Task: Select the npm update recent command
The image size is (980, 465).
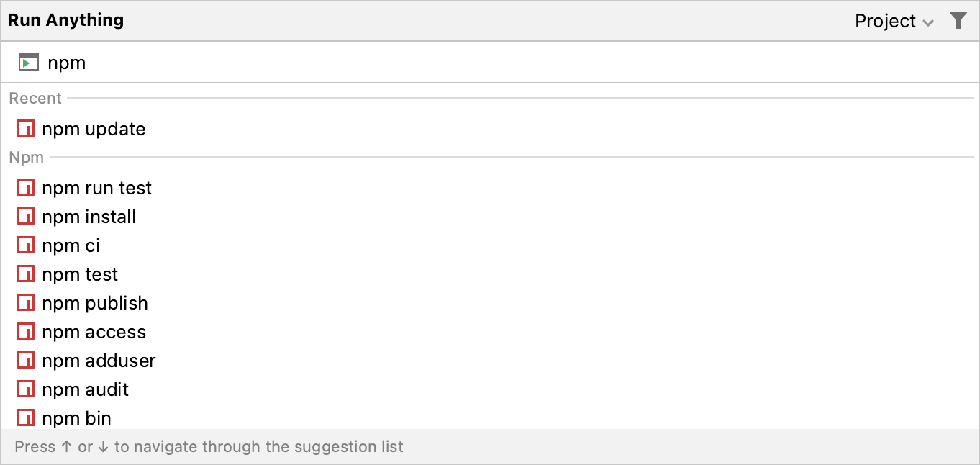Action: click(x=94, y=128)
